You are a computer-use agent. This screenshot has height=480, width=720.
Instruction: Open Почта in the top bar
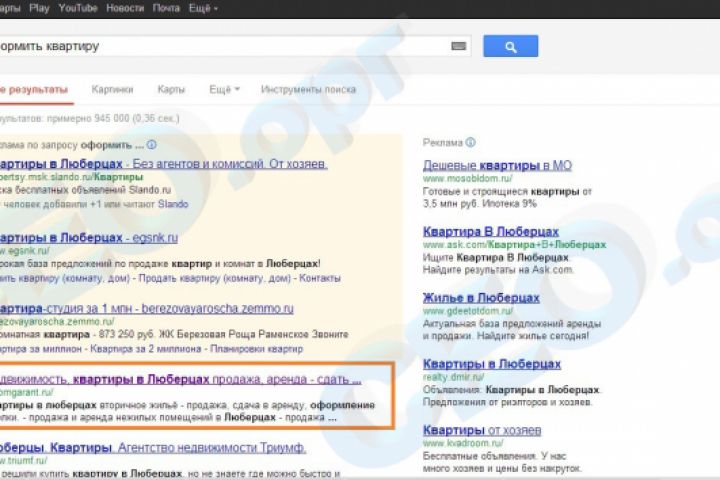point(166,8)
